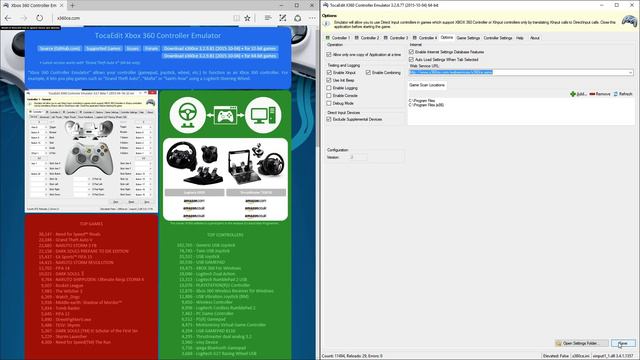Viewport: 640px width, 360px height.
Task: Open the Source (GitHub.com) link
Action: tap(60, 49)
